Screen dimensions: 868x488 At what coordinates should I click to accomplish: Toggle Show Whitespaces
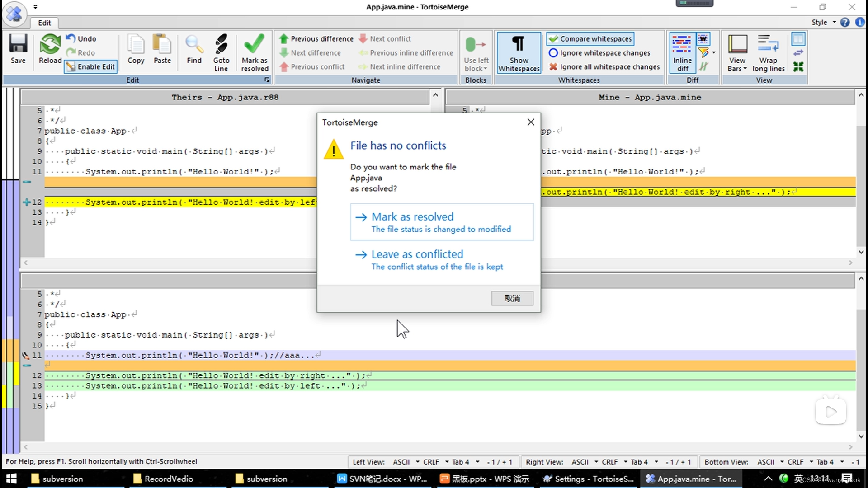[x=519, y=53]
